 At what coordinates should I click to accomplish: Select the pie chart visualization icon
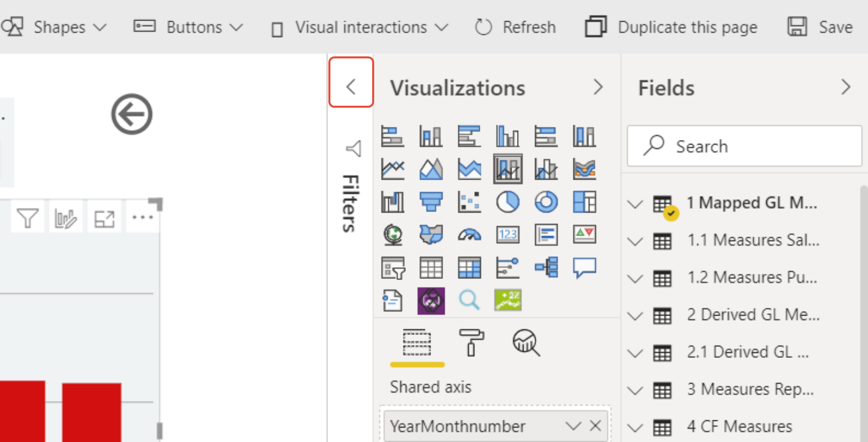point(507,202)
